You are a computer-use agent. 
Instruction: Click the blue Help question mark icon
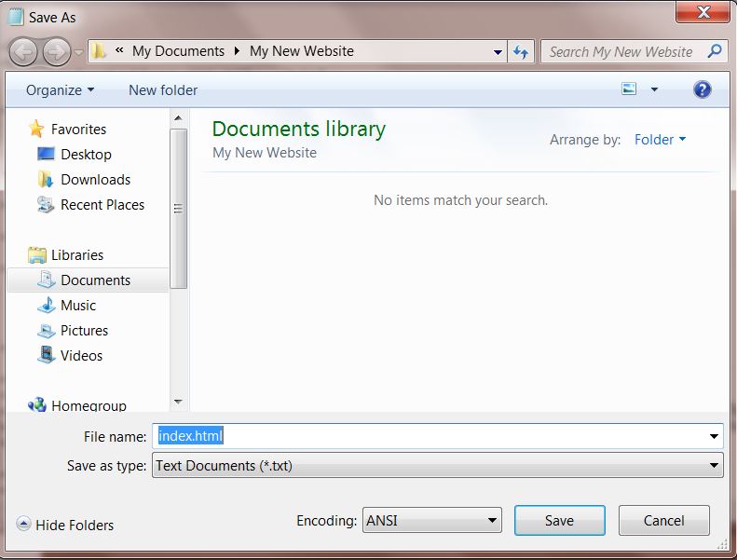[x=703, y=89]
